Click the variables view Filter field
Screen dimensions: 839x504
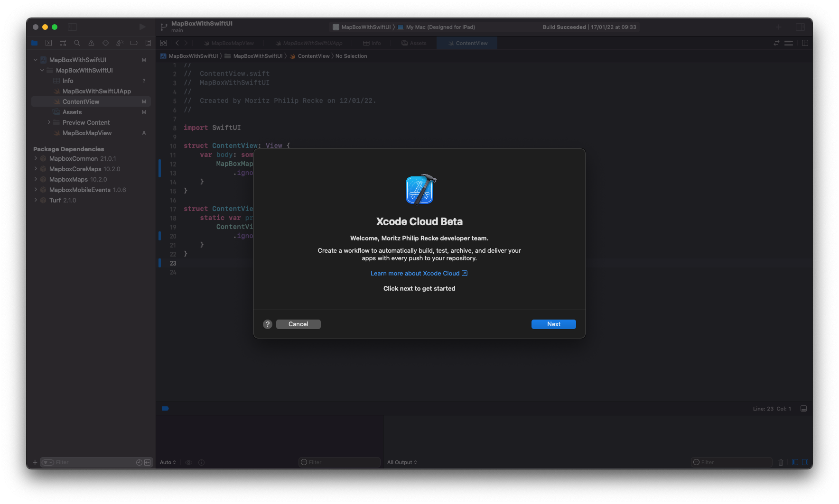(340, 462)
